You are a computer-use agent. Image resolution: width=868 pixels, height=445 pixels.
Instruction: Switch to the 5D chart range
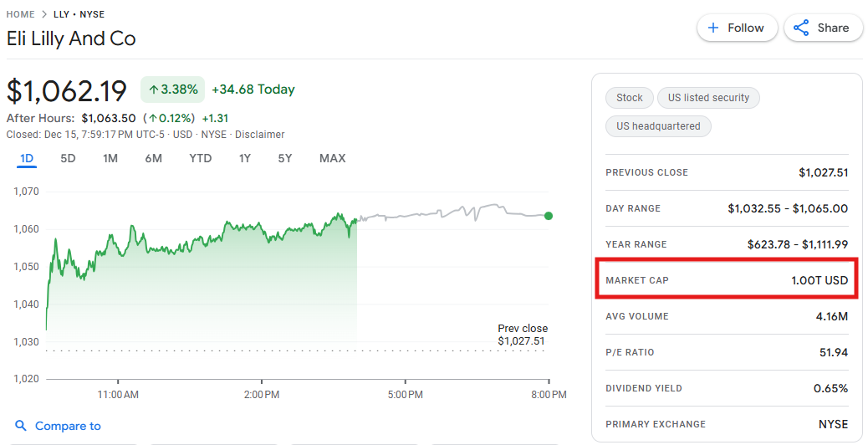pyautogui.click(x=68, y=158)
